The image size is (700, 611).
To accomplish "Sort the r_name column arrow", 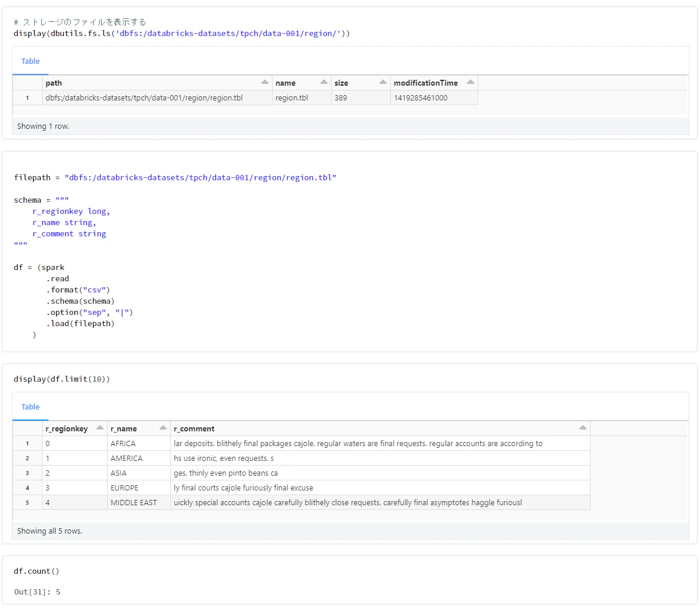I will pos(163,428).
